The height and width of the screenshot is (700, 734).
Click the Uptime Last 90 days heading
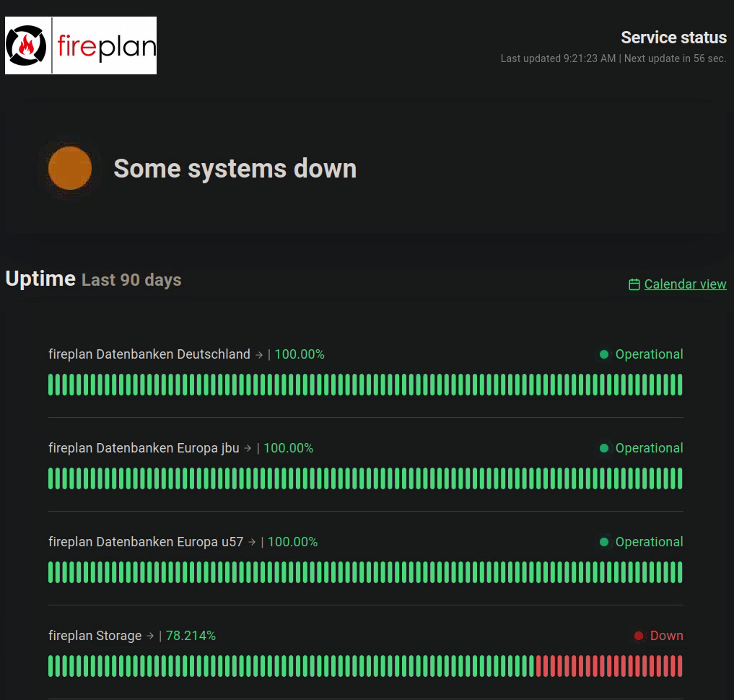(93, 279)
